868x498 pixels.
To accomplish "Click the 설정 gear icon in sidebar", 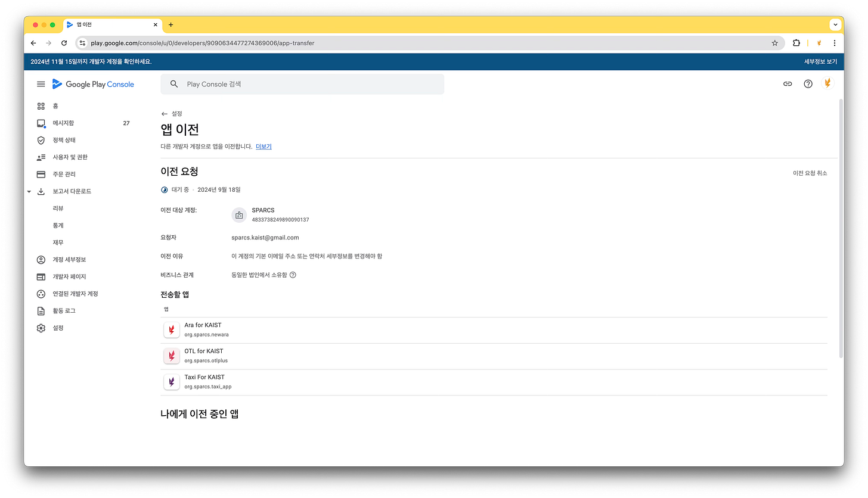I will 41,328.
